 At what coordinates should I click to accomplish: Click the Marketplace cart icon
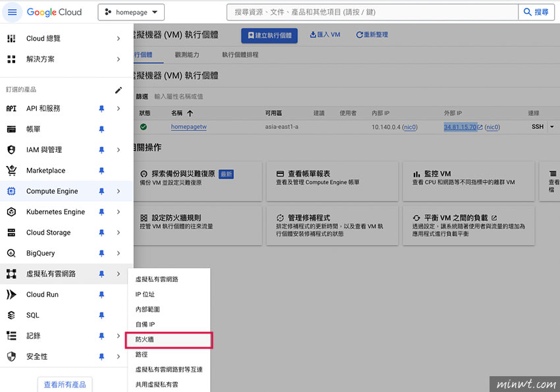coord(11,170)
